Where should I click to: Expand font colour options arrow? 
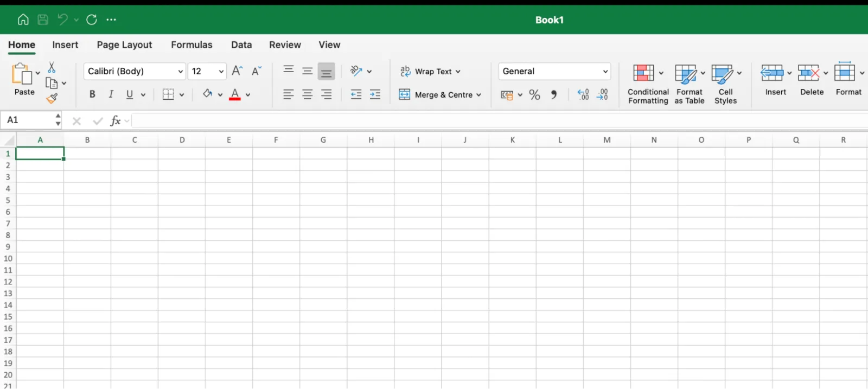click(248, 95)
